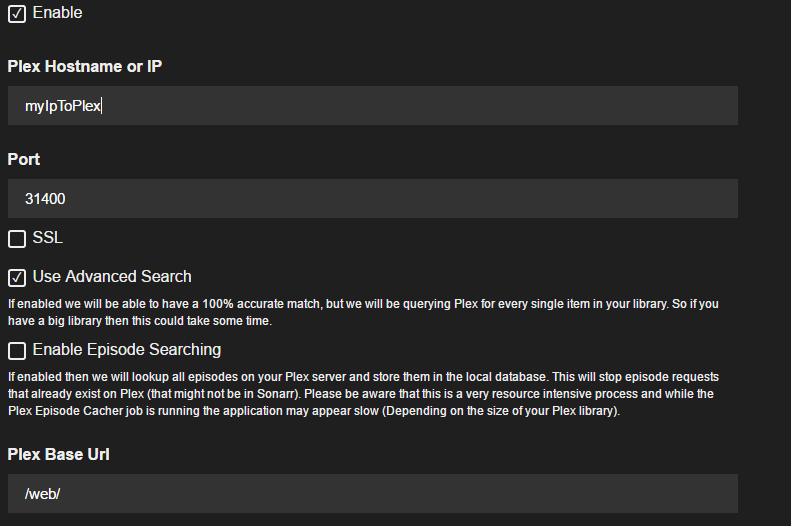Click the Enable Episode Searching label text
791x526 pixels.
[x=127, y=349]
